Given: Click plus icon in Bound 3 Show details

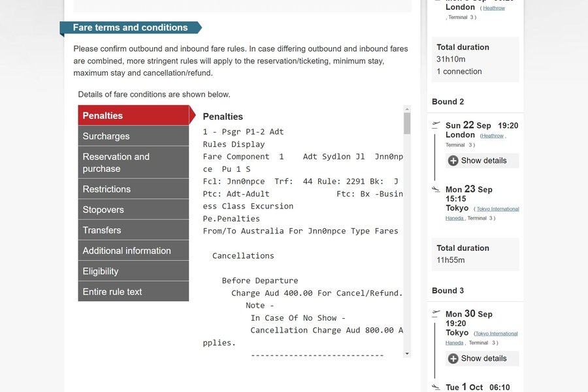Looking at the screenshot, I should 453,359.
